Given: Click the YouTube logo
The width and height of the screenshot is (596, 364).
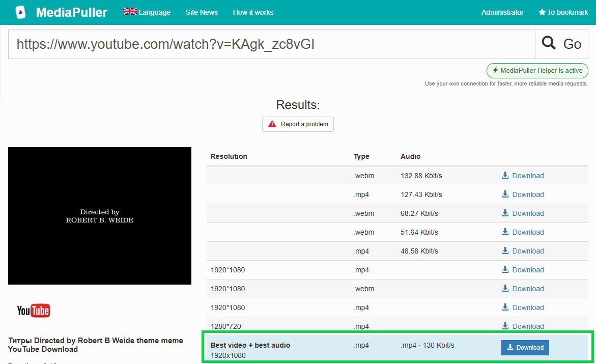Looking at the screenshot, I should [34, 311].
